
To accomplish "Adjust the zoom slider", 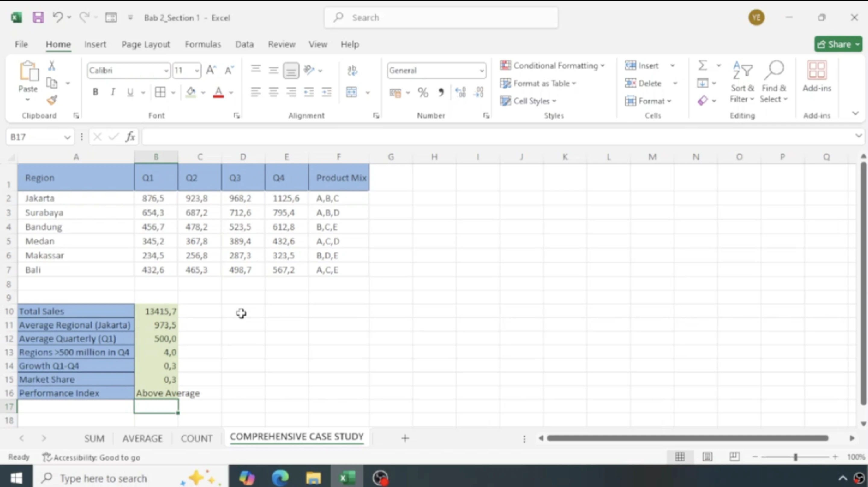I will pos(795,457).
